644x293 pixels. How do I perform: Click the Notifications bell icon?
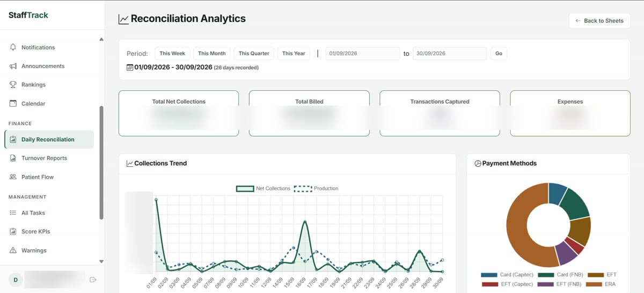13,47
